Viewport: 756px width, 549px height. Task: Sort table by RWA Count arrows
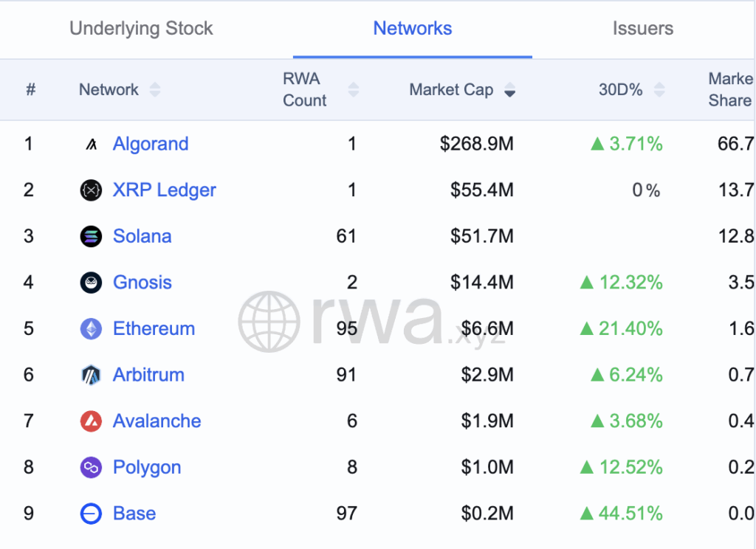[354, 90]
